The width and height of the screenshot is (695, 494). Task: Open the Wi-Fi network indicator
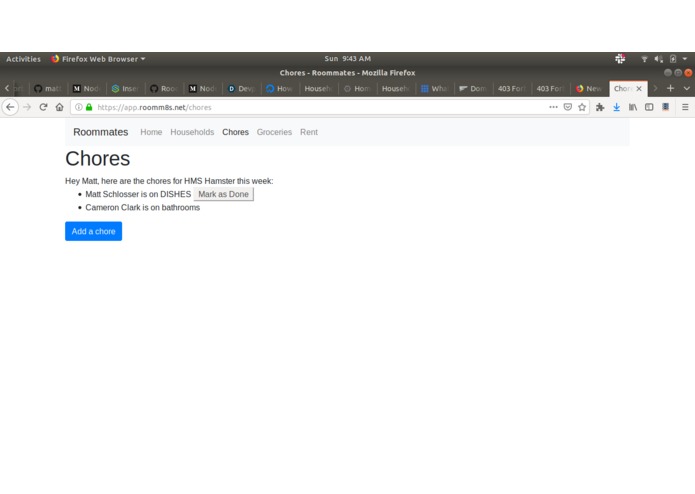(644, 59)
